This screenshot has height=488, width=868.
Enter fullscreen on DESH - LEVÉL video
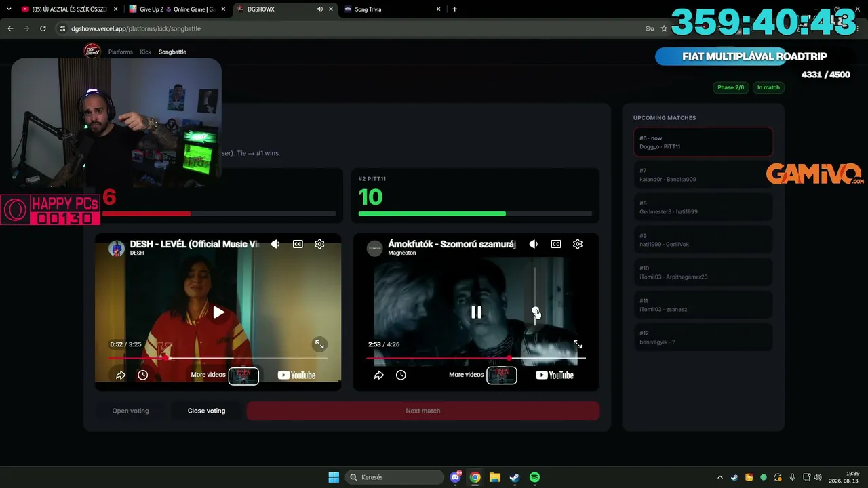[x=319, y=344]
